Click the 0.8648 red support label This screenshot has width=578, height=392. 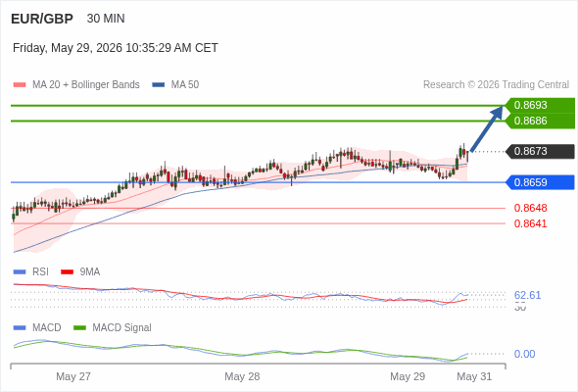[x=530, y=208]
